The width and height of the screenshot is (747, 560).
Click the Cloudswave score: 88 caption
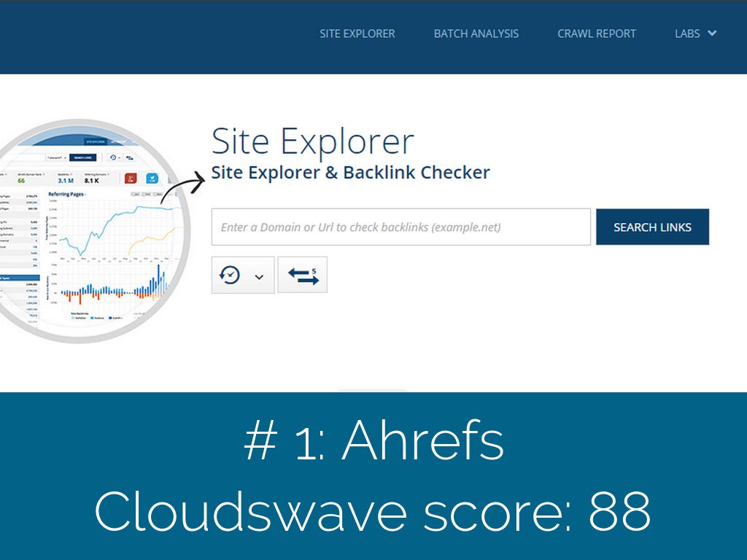(x=373, y=510)
